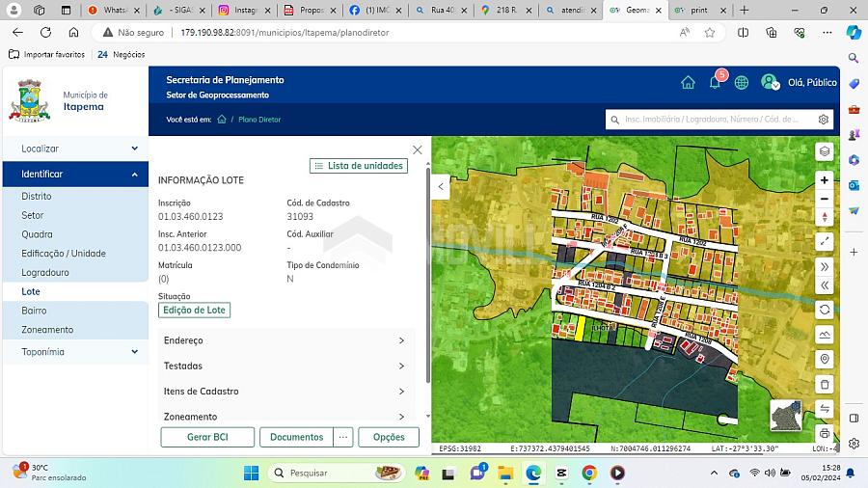Zoom in on the map

[824, 180]
